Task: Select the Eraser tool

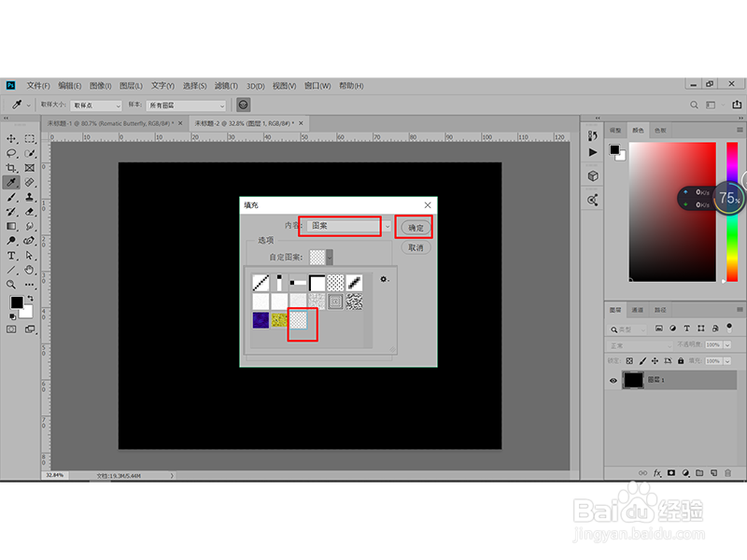Action: tap(30, 212)
